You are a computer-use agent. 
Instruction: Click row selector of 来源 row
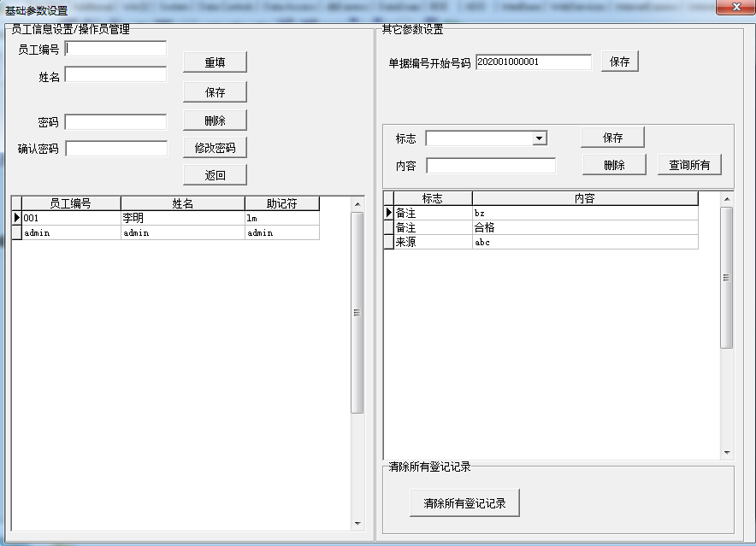[388, 242]
